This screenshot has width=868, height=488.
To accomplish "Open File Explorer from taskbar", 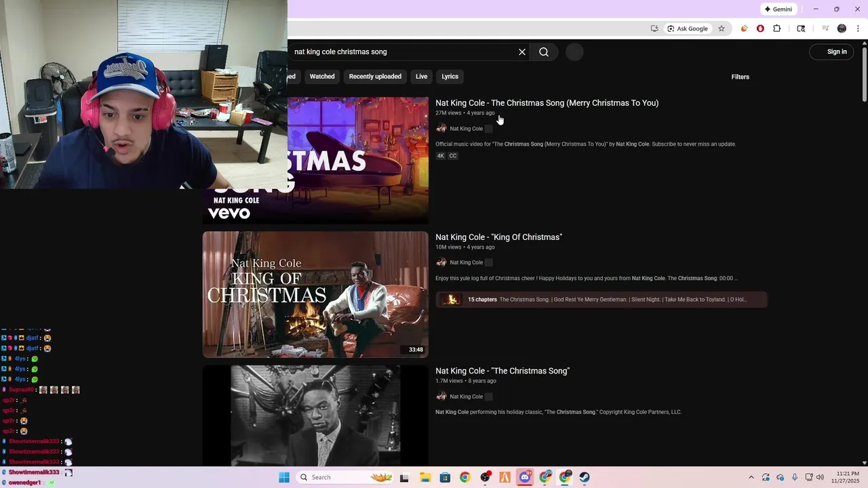I will [x=425, y=477].
